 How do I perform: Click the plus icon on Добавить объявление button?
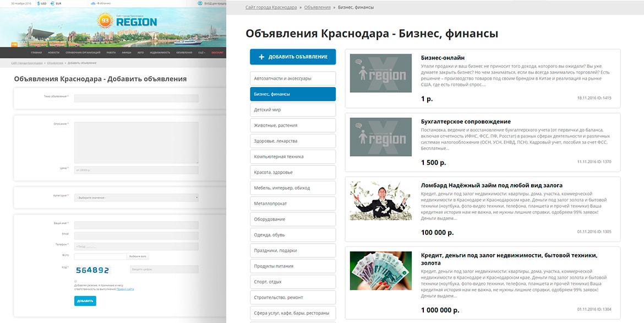coord(261,57)
